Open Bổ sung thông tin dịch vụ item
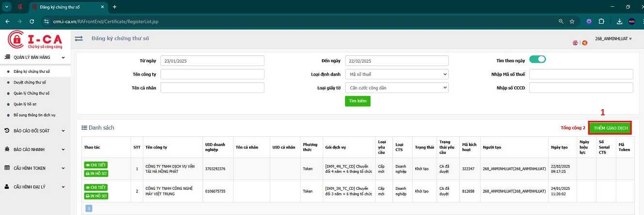 click(34, 115)
